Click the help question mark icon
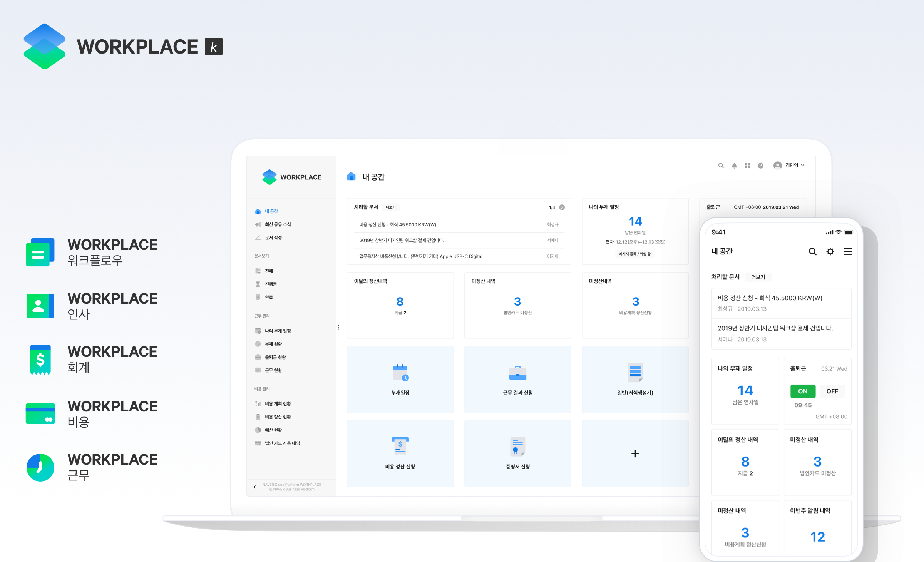The width and height of the screenshot is (924, 562). pos(760,166)
